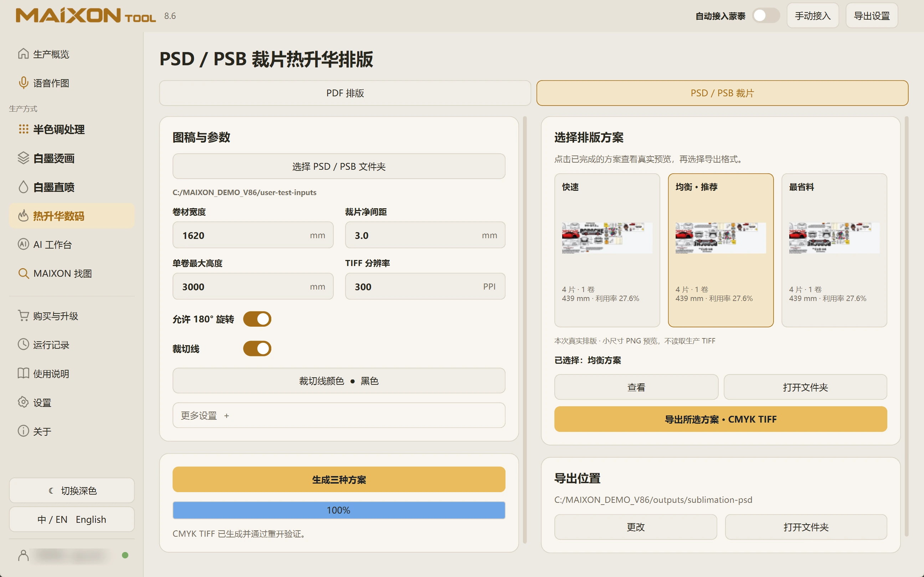The image size is (924, 577).
Task: Click 手动接入 button
Action: click(x=813, y=16)
